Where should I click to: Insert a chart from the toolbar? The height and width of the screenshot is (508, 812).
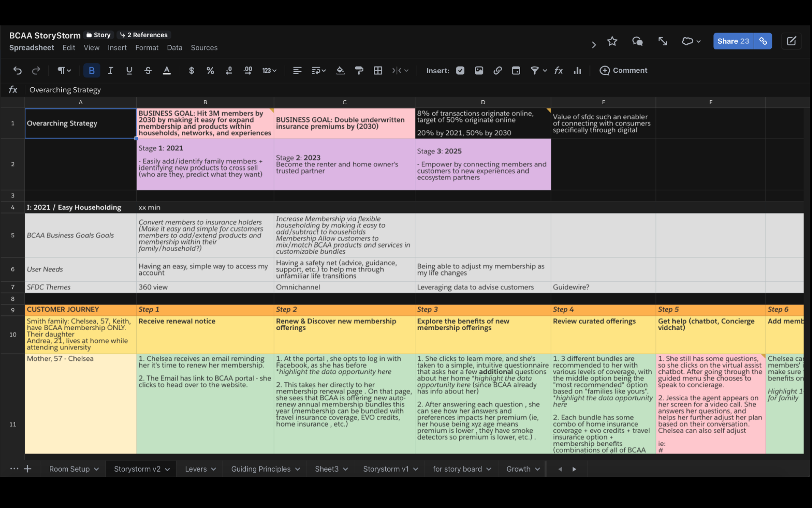(x=577, y=71)
